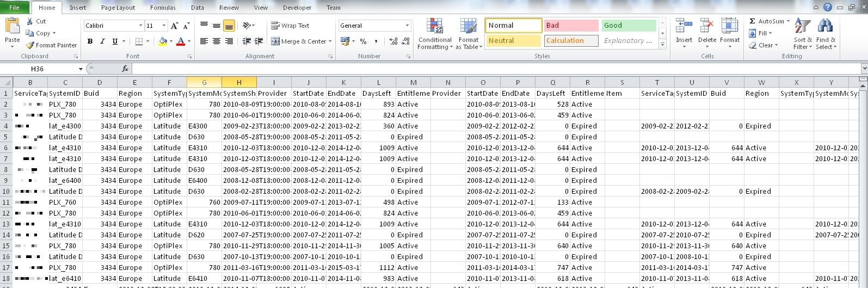868x288 pixels.
Task: Open Find & Select menu
Action: click(826, 34)
